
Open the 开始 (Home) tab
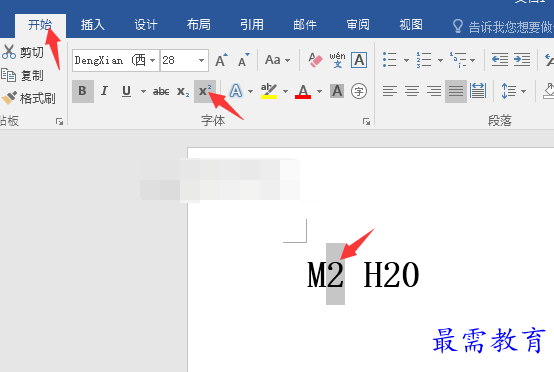(40, 25)
